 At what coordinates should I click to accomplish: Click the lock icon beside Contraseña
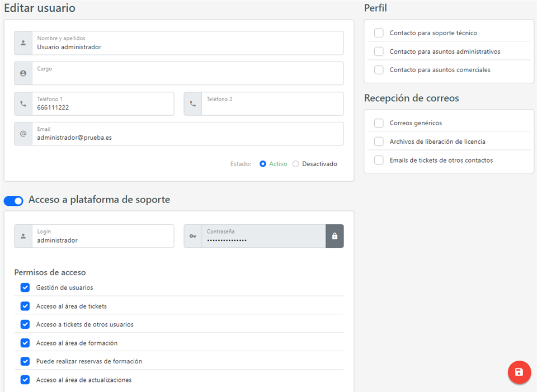[335, 236]
